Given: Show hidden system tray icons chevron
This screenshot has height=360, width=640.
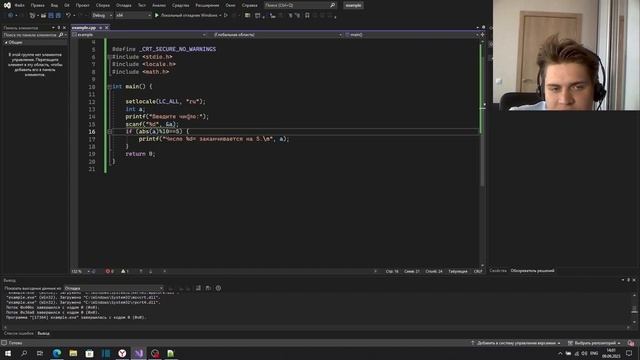Looking at the screenshot, I should point(560,353).
